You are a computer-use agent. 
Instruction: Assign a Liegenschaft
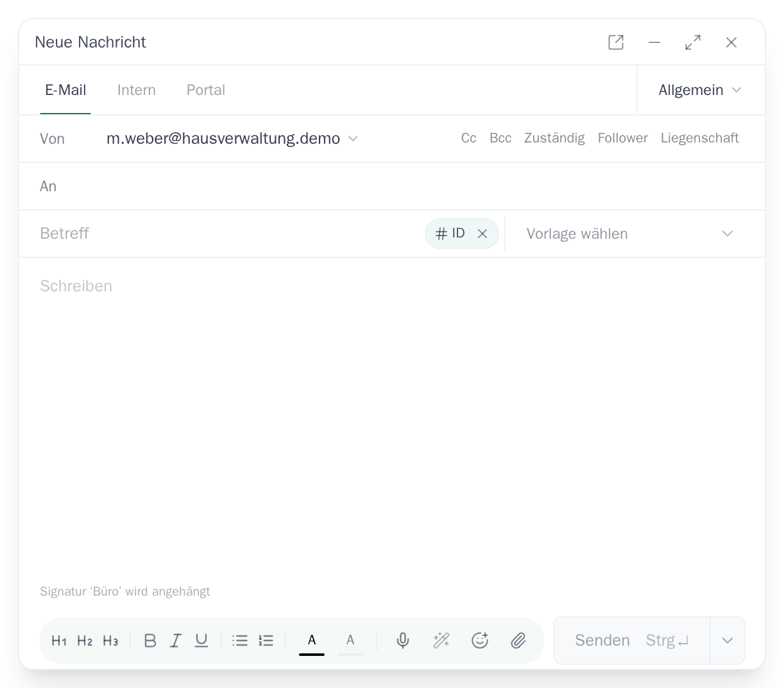pos(700,139)
